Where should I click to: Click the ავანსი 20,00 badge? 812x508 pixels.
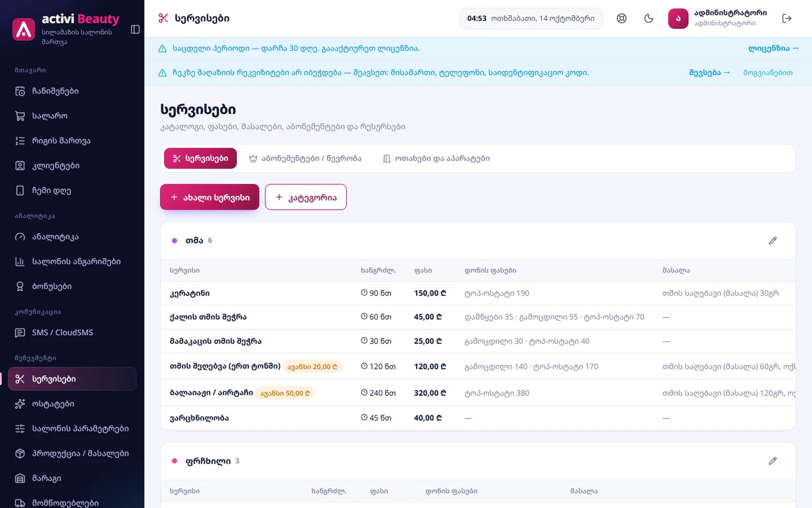tap(313, 367)
